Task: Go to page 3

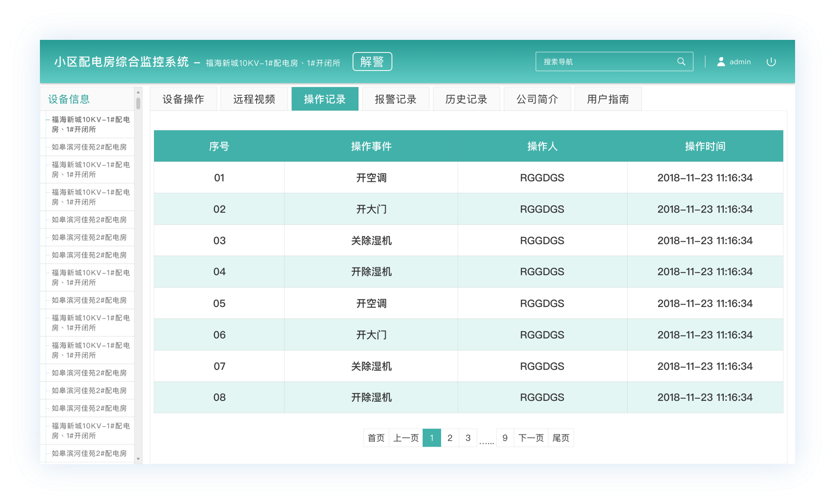Action: 468,438
